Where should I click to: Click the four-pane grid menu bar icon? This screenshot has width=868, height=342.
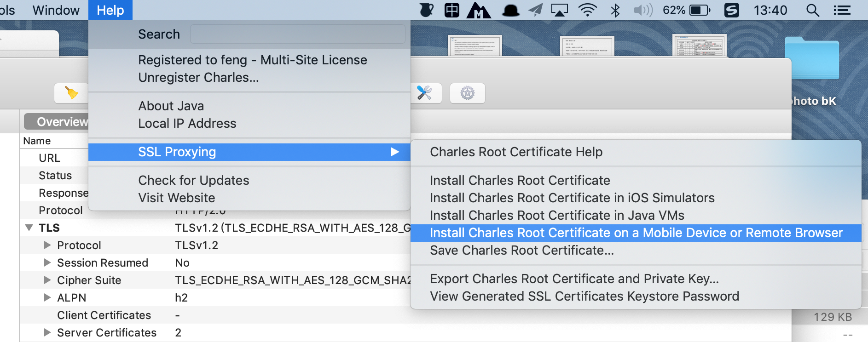451,10
